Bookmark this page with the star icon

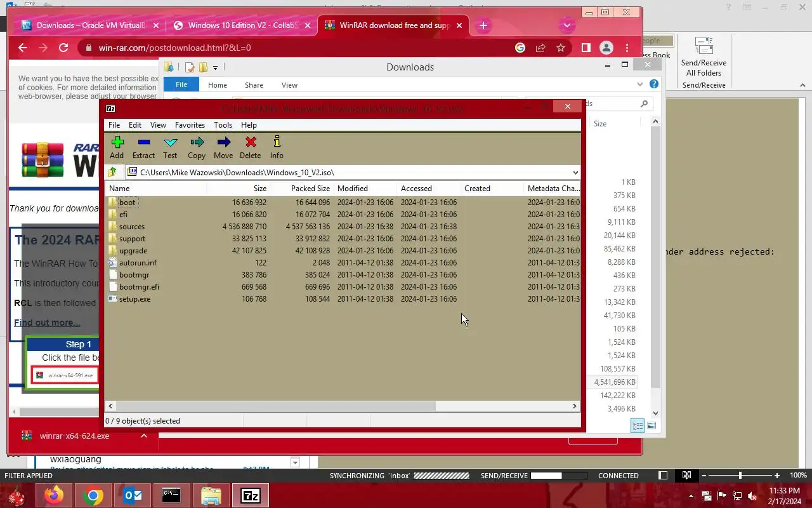coord(561,48)
